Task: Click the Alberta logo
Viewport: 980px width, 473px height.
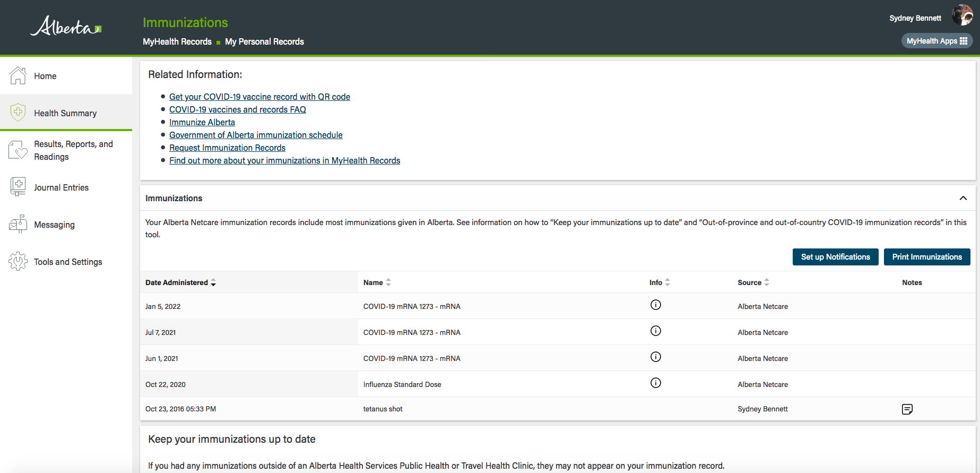Action: [66, 26]
